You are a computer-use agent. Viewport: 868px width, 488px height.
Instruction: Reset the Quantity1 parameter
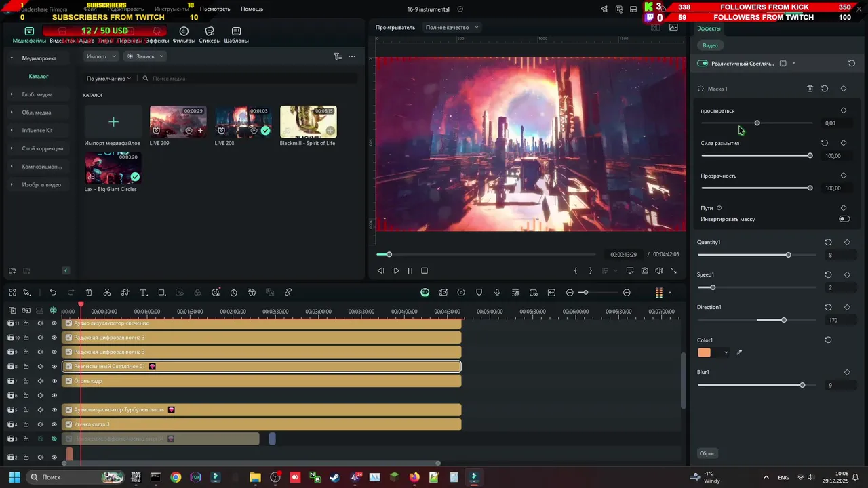pos(828,242)
